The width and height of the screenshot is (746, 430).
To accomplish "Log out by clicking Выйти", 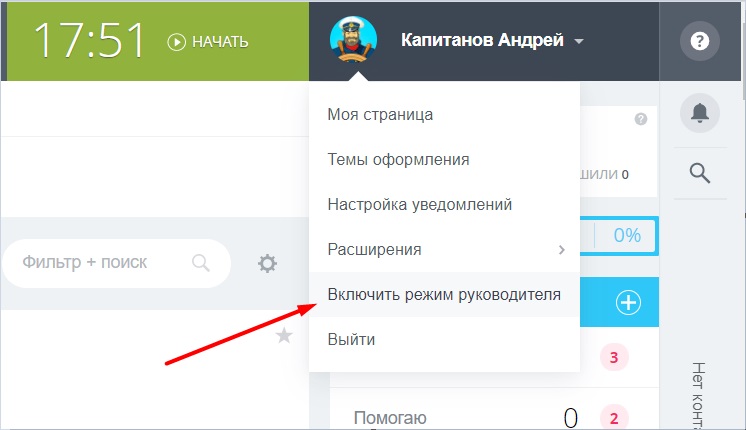I will 352,340.
